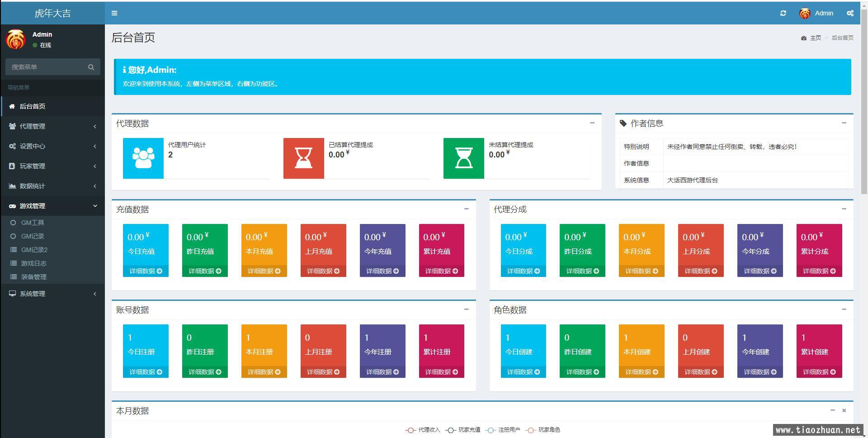868x438 pixels.
Task: Collapse the 代理分成 panel
Action: [844, 209]
